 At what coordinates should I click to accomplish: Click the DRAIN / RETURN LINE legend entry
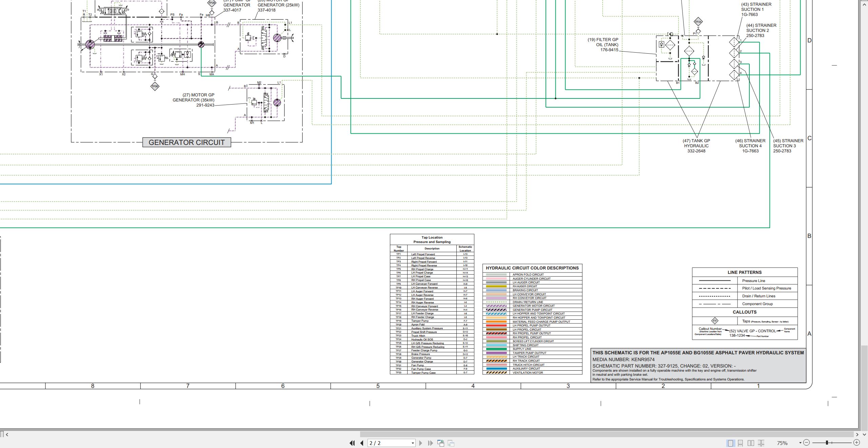[x=532, y=302]
